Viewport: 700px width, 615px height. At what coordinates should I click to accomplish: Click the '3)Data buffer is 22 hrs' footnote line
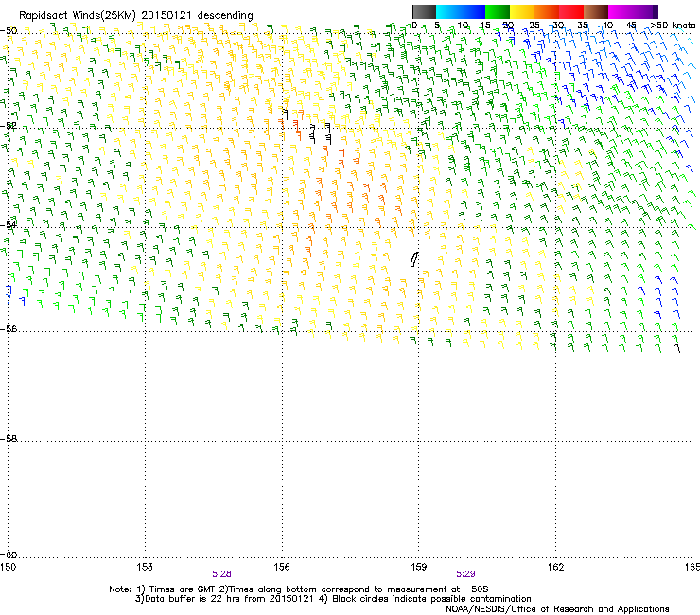pos(333,599)
